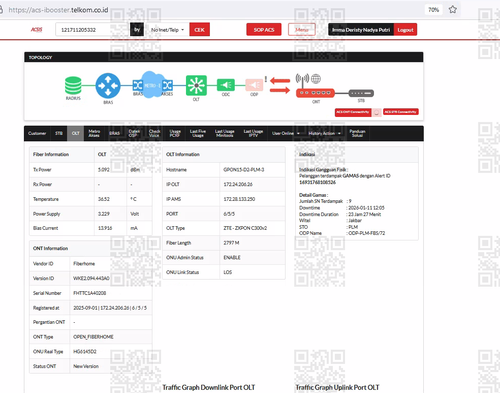Click the 70% zoom level indicator

pyautogui.click(x=433, y=10)
